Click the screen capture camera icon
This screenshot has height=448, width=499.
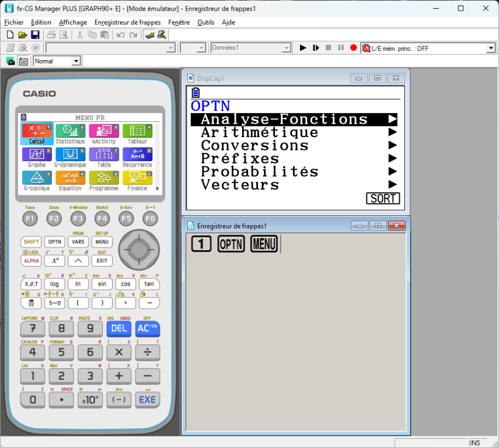[x=11, y=61]
